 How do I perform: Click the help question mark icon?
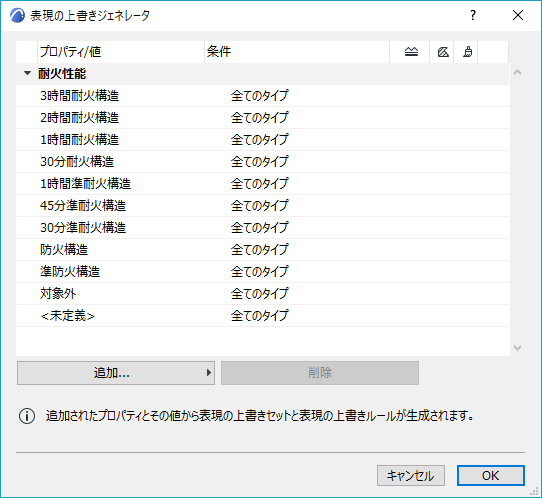point(473,15)
